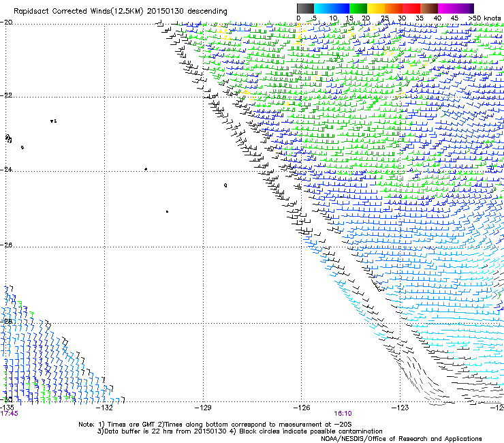Click the 'NOAA/NESDIS/Office of Research and Applications' credit
The height and width of the screenshot is (443, 504).
[x=401, y=439]
